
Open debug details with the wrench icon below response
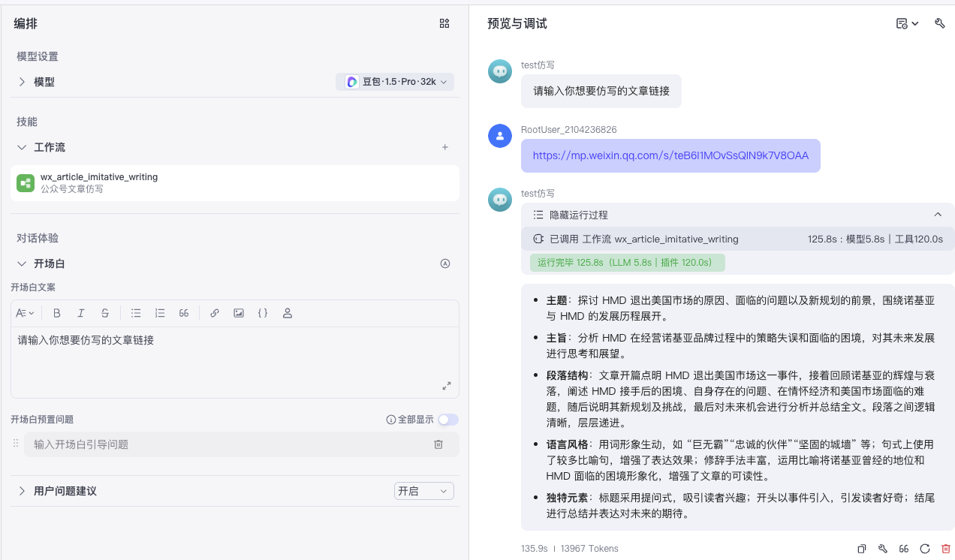coord(881,549)
